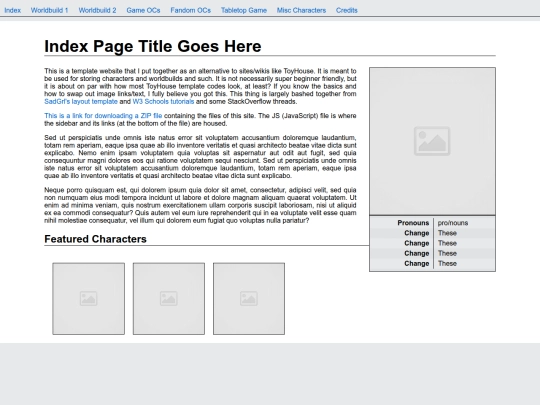Screen dimensions: 540x405
Task: Click the 'Pronouns' label in infobox
Action: pos(413,223)
